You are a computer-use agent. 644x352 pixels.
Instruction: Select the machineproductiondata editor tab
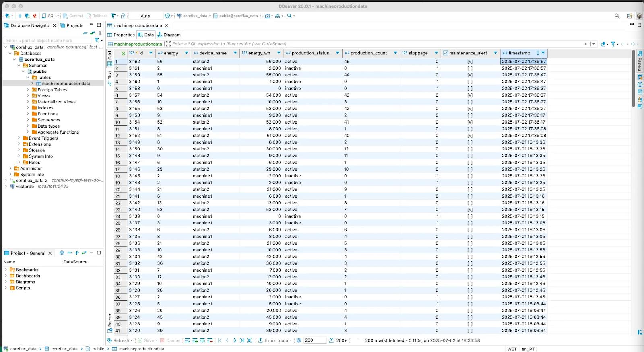[x=138, y=25]
